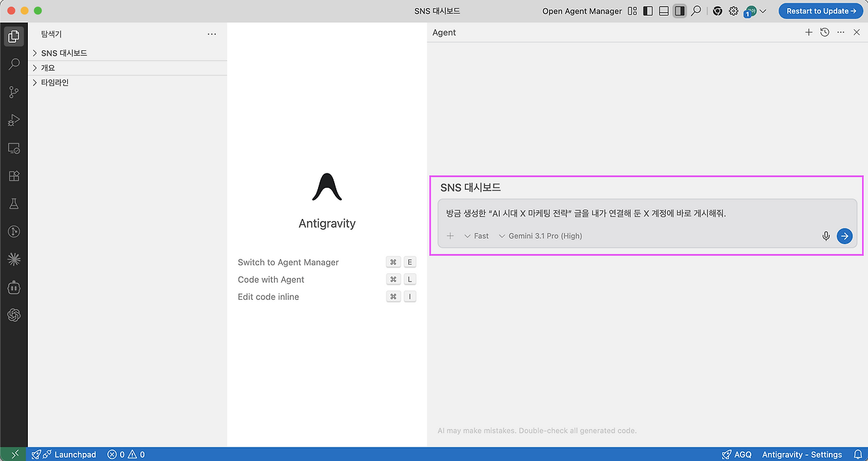Send the prompt with arrow button

(844, 236)
